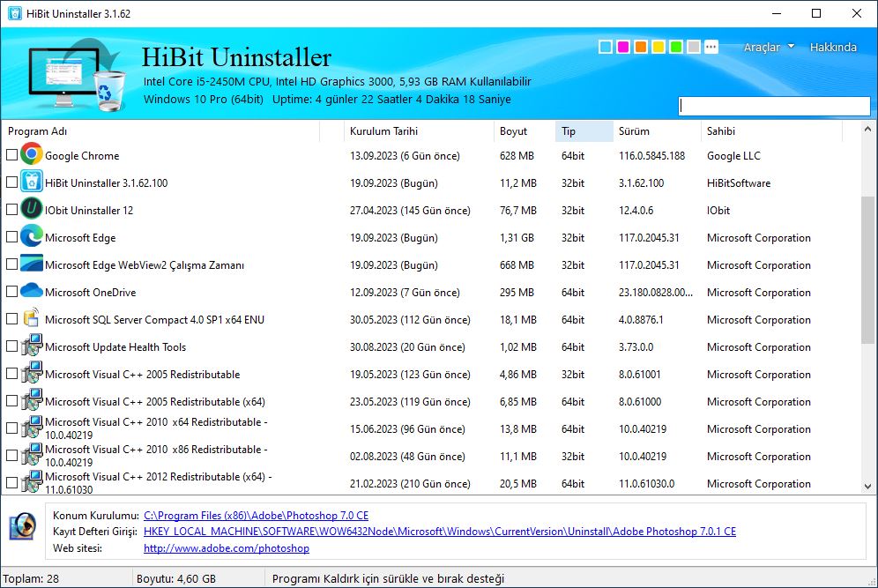The width and height of the screenshot is (878, 588).
Task: Click the Visual C++ 2005 Redistributable (x64) icon
Action: 32,400
